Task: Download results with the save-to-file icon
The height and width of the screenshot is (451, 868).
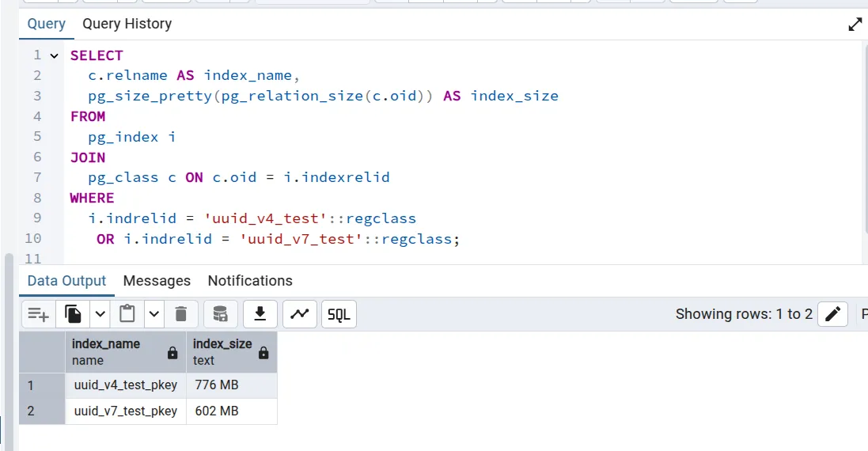Action: 260,314
